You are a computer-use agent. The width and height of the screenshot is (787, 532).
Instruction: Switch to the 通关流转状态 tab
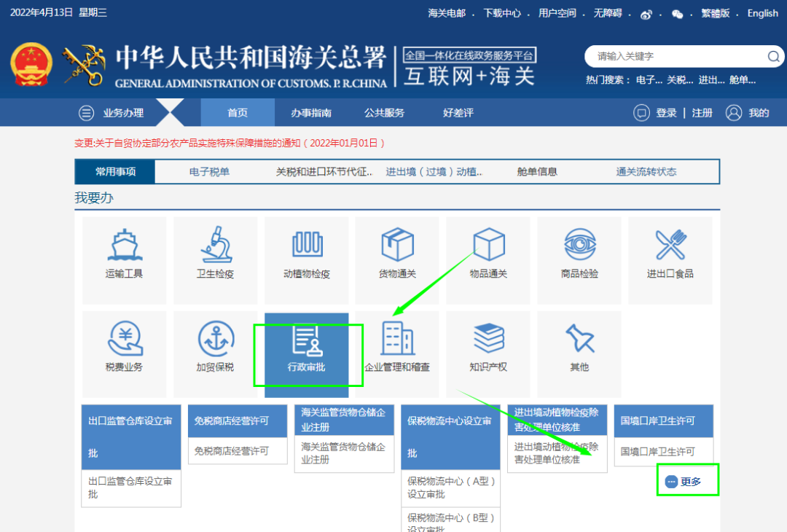coord(646,172)
